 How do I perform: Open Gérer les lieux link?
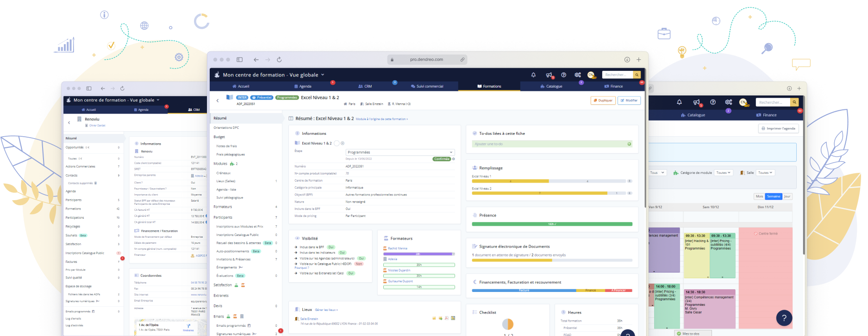(x=326, y=310)
